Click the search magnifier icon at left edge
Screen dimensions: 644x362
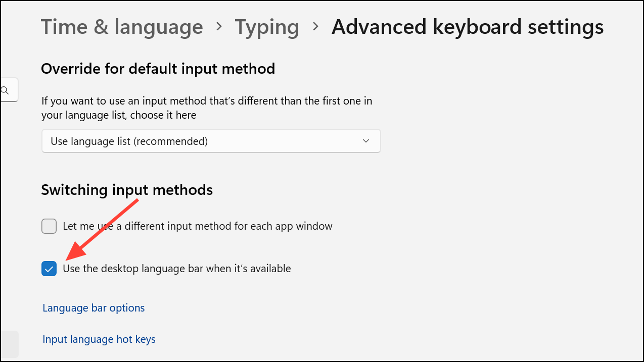click(5, 90)
